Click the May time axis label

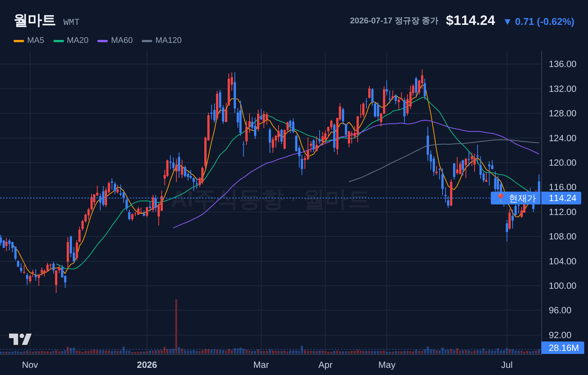387,365
